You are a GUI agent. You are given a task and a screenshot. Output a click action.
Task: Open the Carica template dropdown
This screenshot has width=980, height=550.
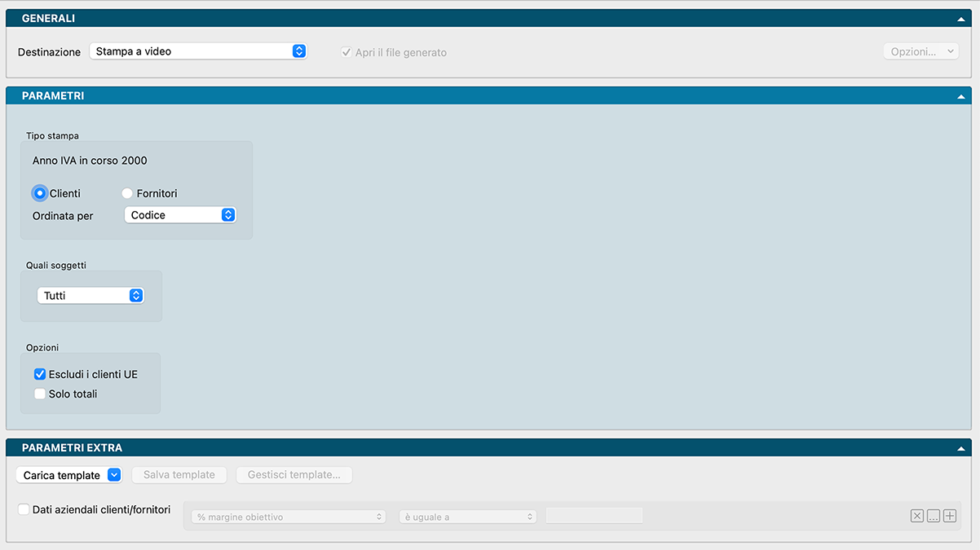click(68, 475)
